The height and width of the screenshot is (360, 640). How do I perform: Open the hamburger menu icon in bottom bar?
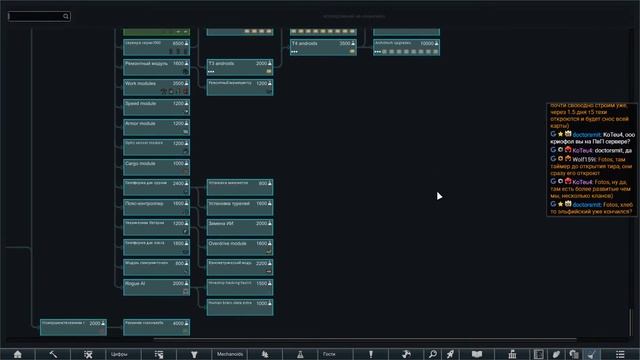click(x=620, y=354)
